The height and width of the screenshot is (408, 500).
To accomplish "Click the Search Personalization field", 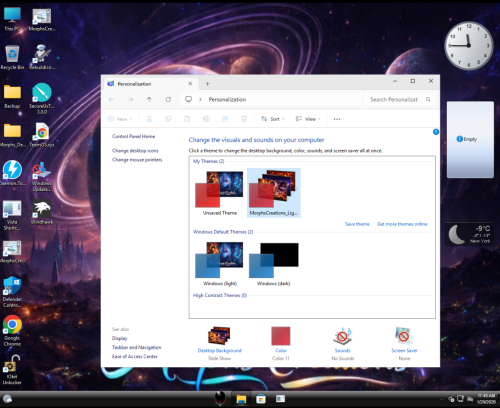I will (400, 99).
